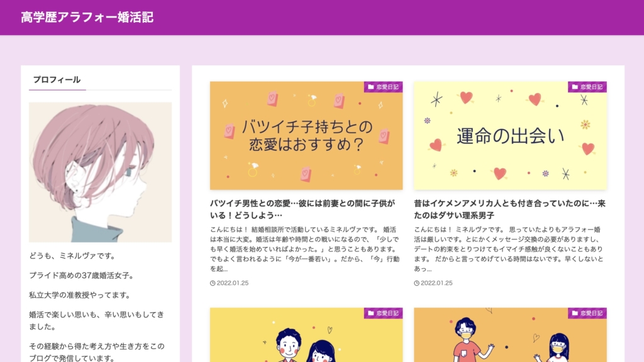
Task: Select the 恋愛日記 tag on the orange post
Action: 383,87
